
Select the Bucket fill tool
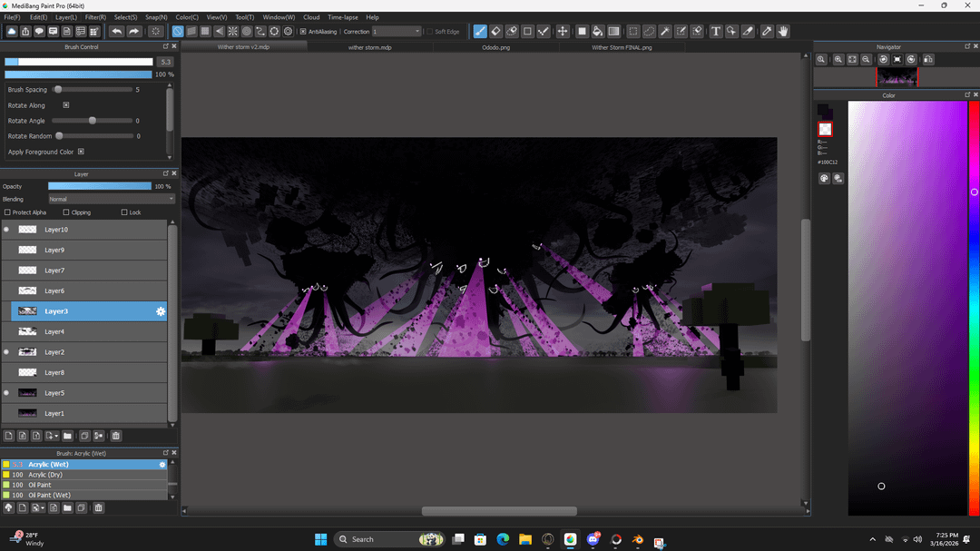point(598,31)
